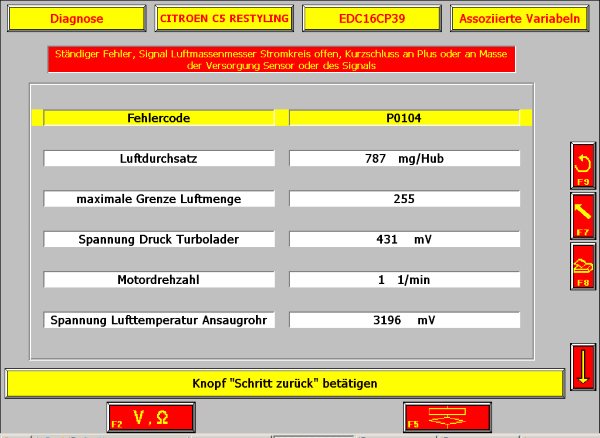The width and height of the screenshot is (600, 438).
Task: Click the F9 refresh arrow button
Action: [x=583, y=166]
